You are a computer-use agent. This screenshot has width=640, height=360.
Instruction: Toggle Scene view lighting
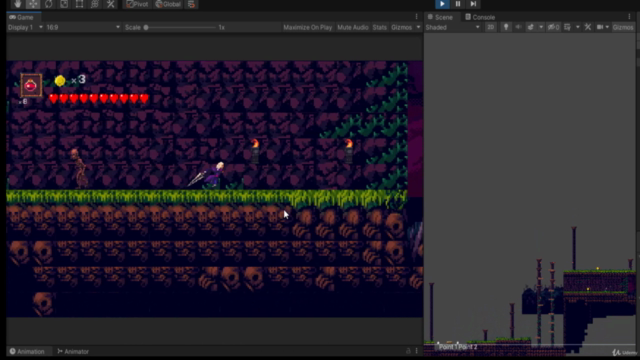coord(506,27)
